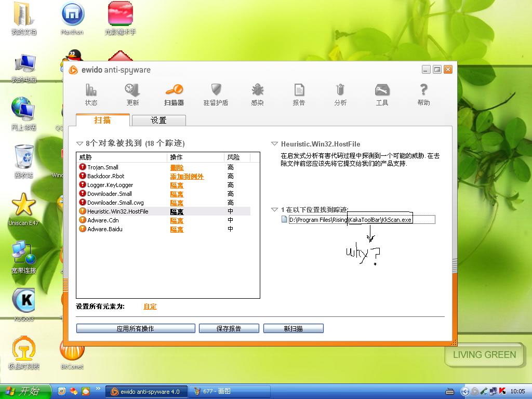The height and width of the screenshot is (399, 532).
Task: Open the 更新 update toolbar icon
Action: (132, 95)
